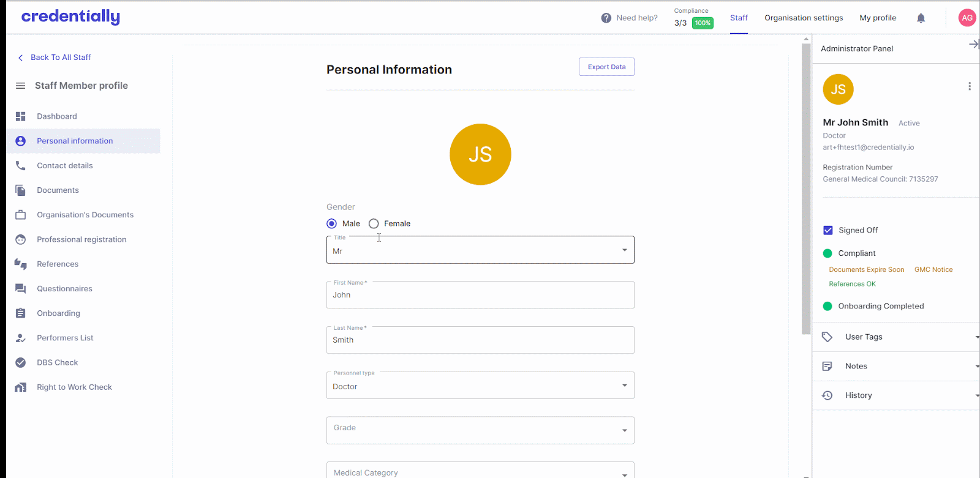This screenshot has width=980, height=478.
Task: Uncheck the Signed Off checkbox
Action: [x=828, y=230]
